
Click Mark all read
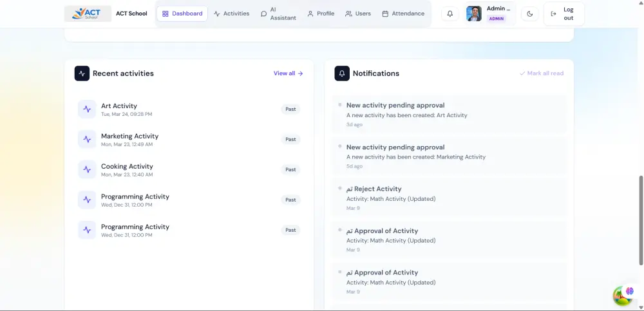[542, 73]
